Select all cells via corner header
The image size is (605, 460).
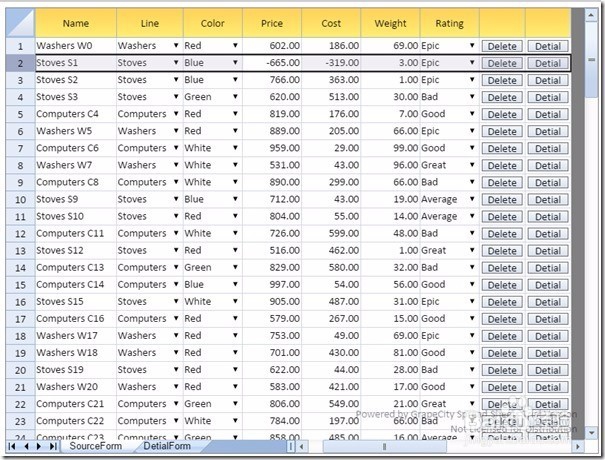click(20, 23)
